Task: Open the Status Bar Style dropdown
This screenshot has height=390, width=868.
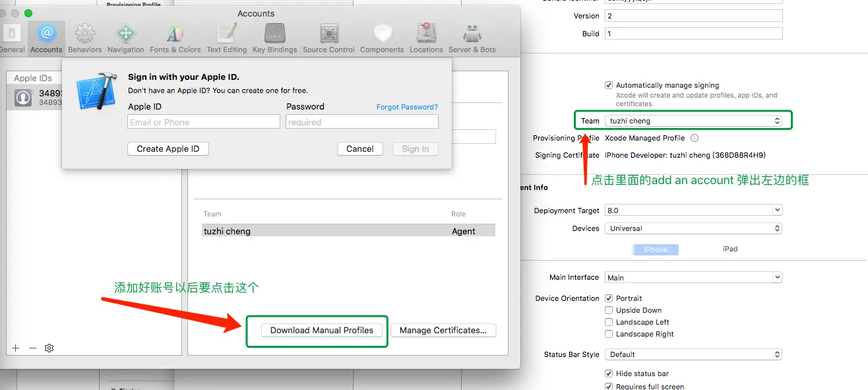Action: tap(694, 354)
